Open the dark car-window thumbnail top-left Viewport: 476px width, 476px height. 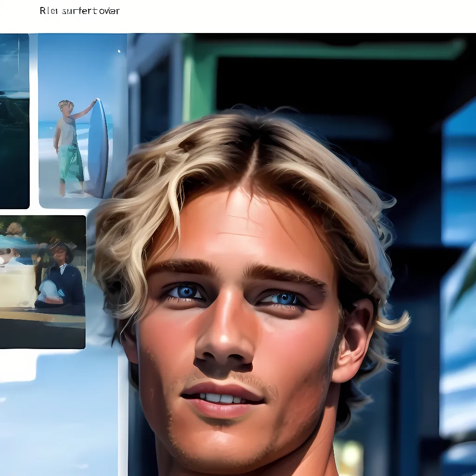coord(14,116)
